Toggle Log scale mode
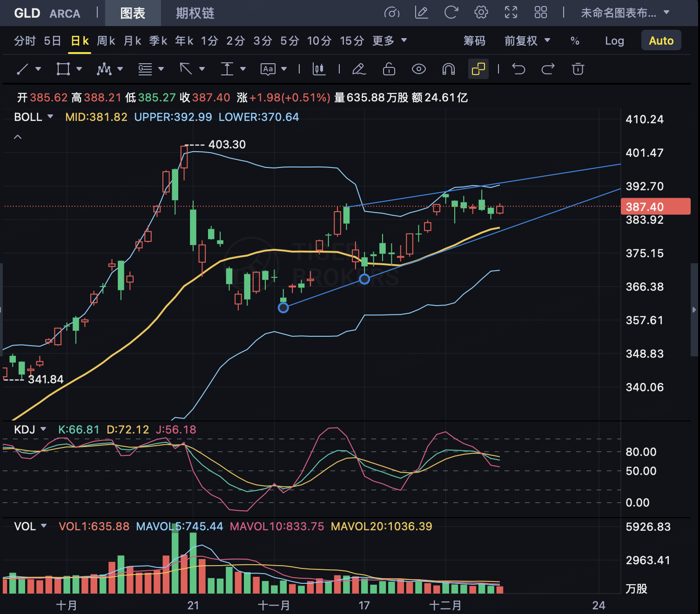This screenshot has height=614, width=700. (614, 41)
